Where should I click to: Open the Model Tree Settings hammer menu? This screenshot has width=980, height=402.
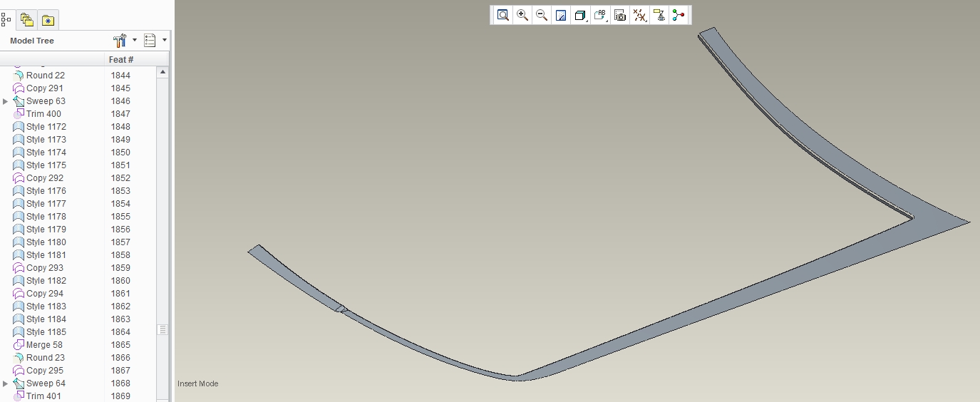(x=120, y=41)
